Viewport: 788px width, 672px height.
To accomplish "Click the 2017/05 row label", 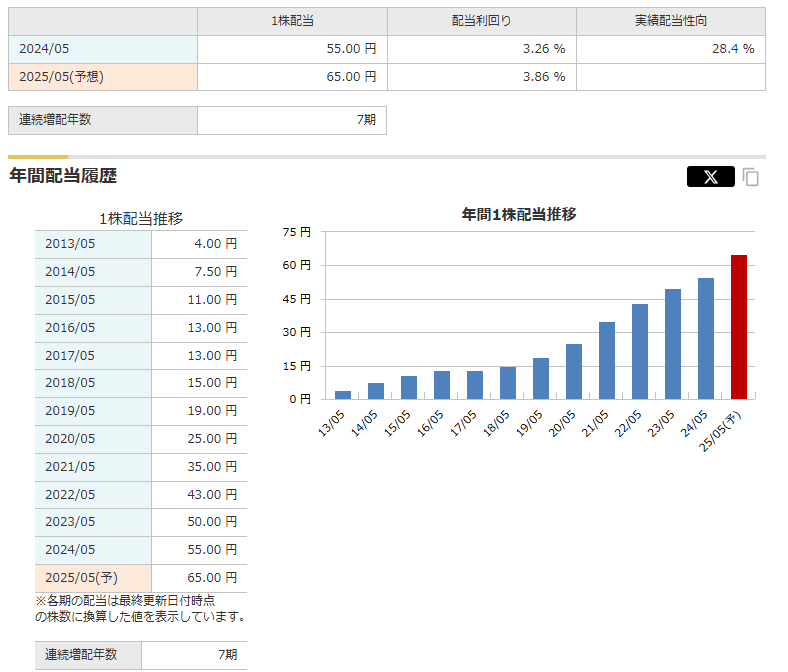I will pos(93,355).
